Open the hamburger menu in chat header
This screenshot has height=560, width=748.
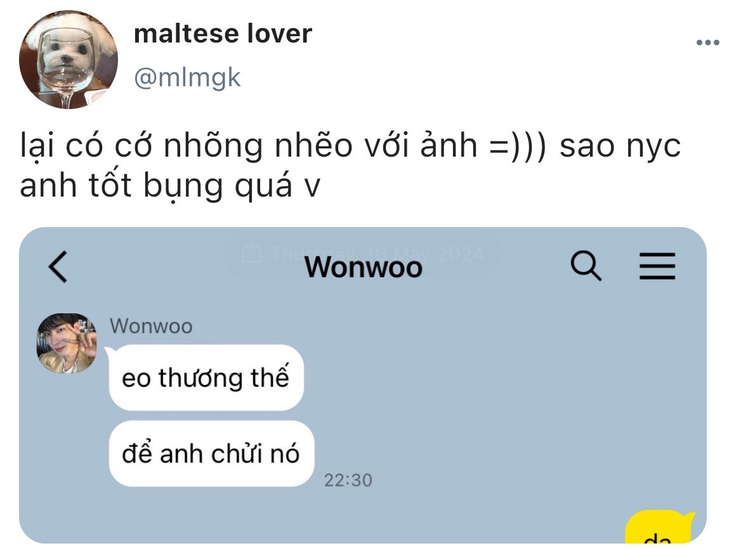pyautogui.click(x=657, y=266)
